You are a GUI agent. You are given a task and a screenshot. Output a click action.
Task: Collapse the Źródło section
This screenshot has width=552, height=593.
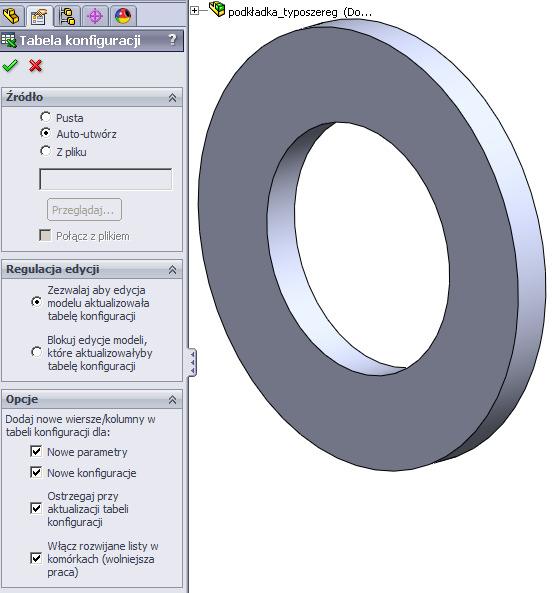[x=172, y=98]
